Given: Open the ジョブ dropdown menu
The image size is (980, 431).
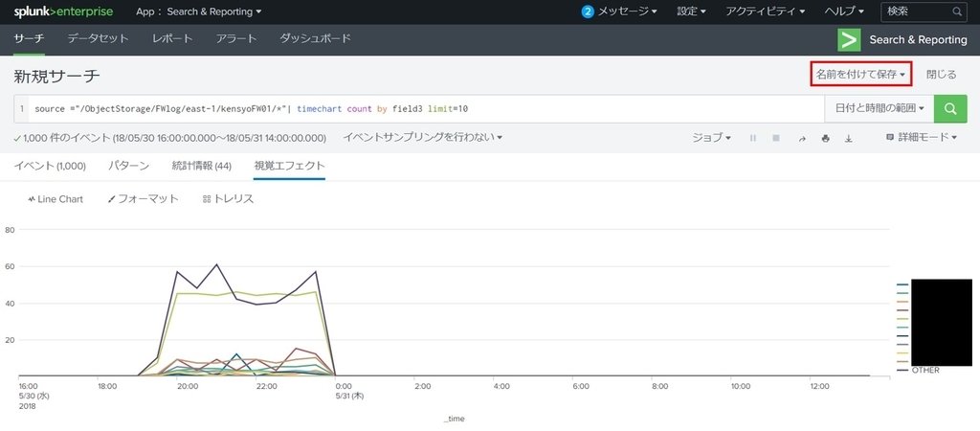Looking at the screenshot, I should point(711,138).
